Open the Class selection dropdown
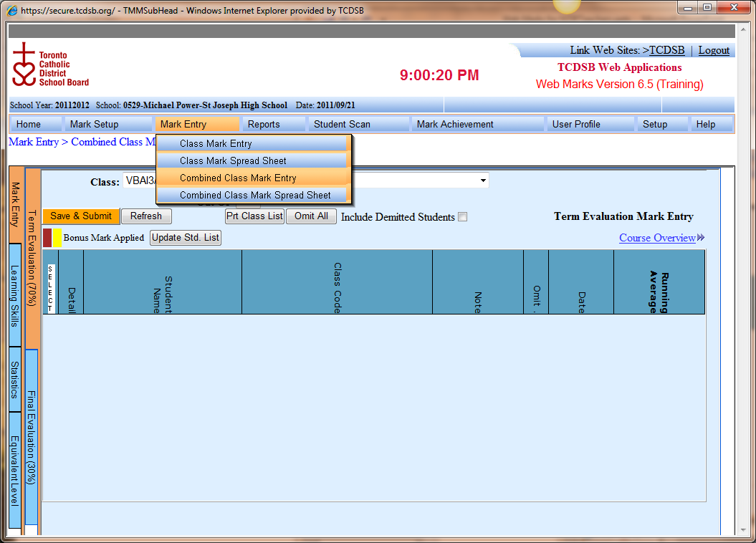Image resolution: width=756 pixels, height=543 pixels. (x=483, y=180)
